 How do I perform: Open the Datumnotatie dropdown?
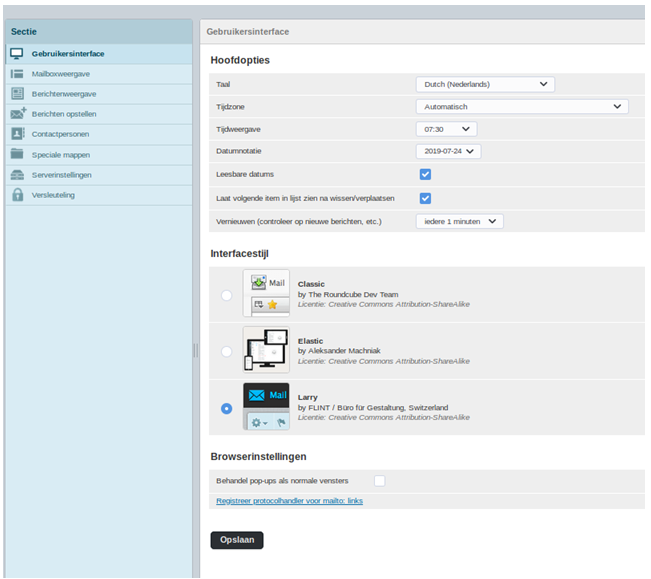(448, 151)
